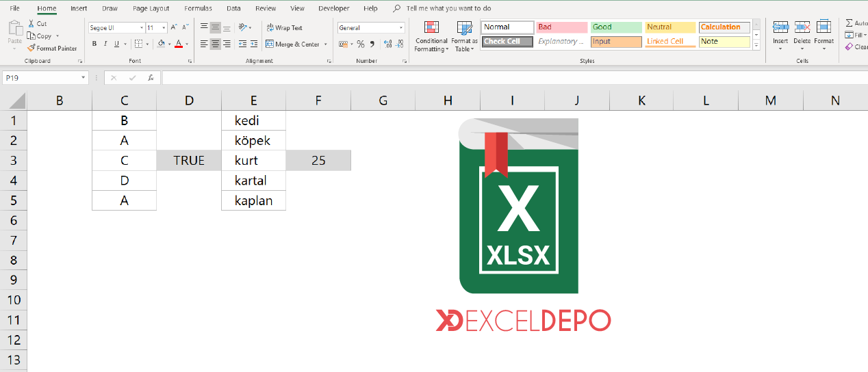Enable Wrap Text
The width and height of the screenshot is (868, 372).
coord(284,27)
